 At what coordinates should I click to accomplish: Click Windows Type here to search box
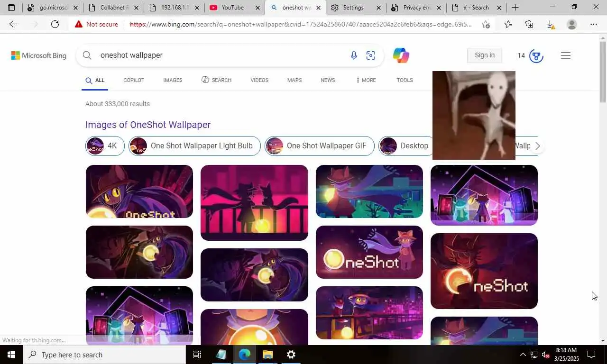pyautogui.click(x=104, y=355)
